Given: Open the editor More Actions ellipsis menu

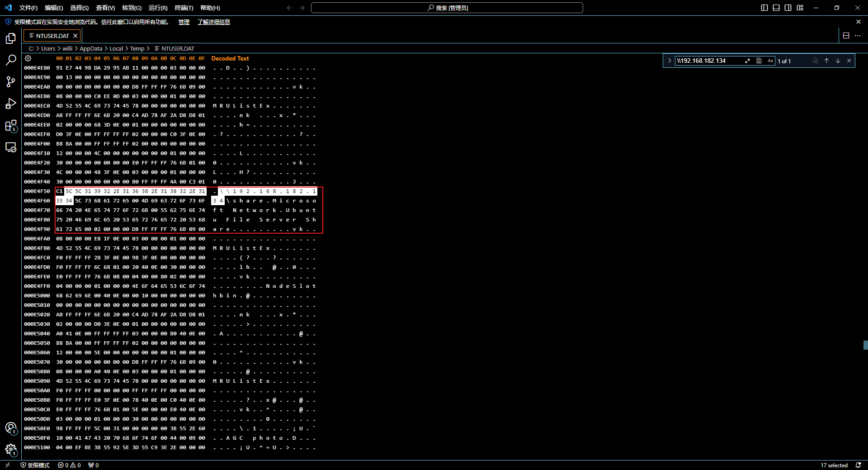Looking at the screenshot, I should coord(858,36).
